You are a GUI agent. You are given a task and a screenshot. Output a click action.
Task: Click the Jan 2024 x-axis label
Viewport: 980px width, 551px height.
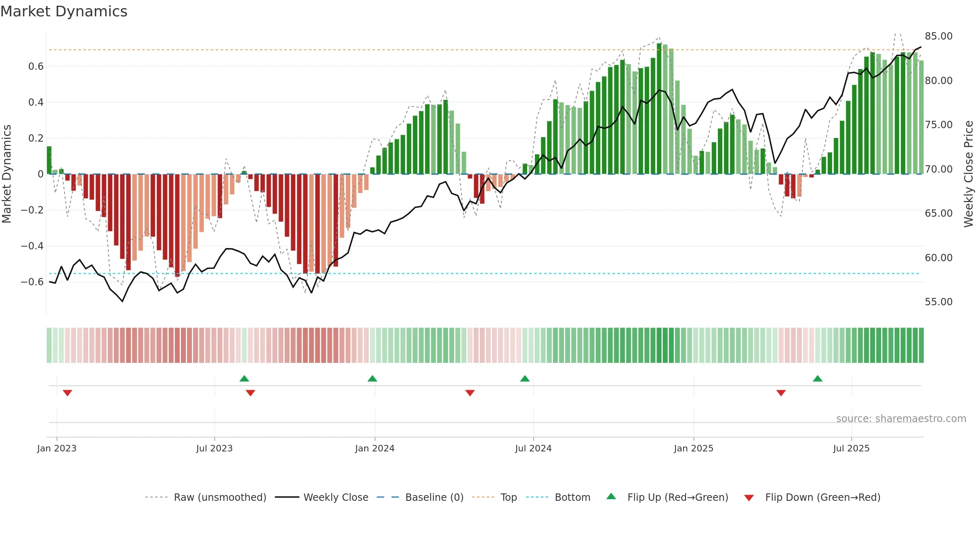tap(375, 448)
